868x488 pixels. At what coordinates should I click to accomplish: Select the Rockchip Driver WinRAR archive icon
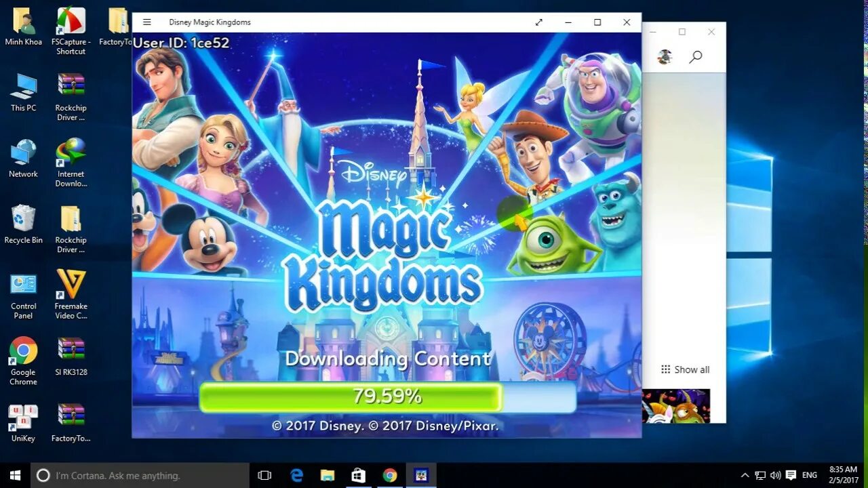click(x=71, y=97)
